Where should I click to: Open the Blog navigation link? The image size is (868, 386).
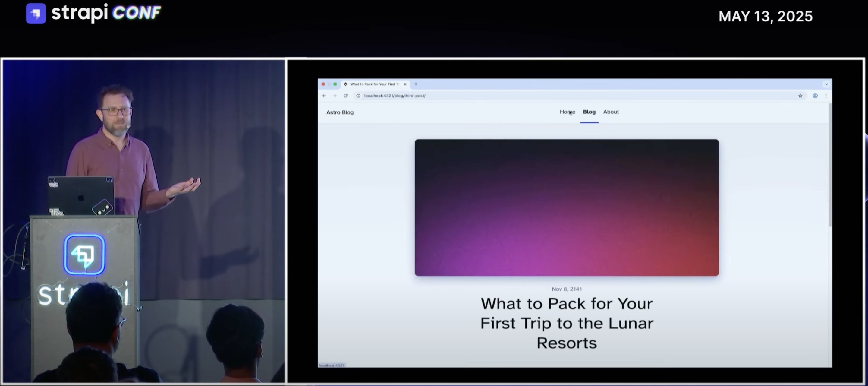pos(589,112)
